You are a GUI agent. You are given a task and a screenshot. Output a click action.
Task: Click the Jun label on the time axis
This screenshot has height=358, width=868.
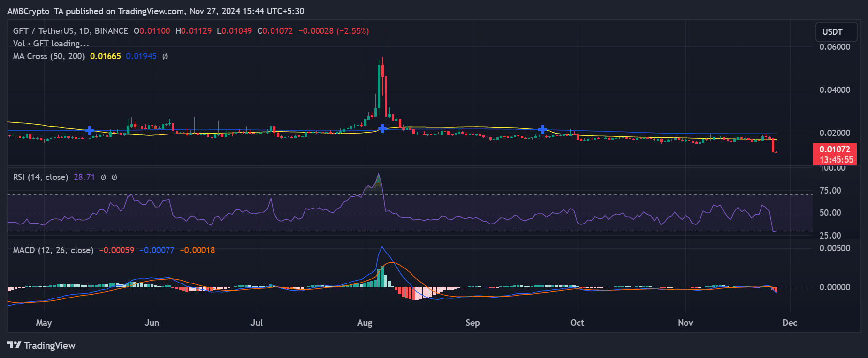click(152, 323)
